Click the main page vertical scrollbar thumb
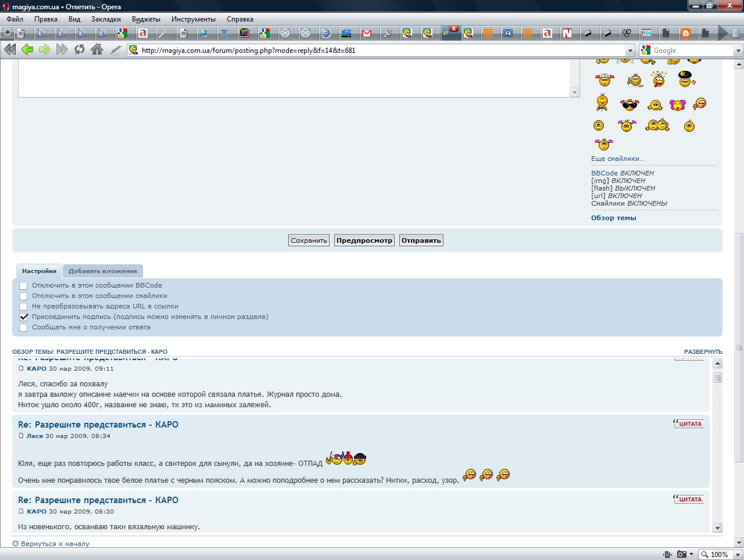Viewport: 744px width, 560px height. pyautogui.click(x=739, y=347)
